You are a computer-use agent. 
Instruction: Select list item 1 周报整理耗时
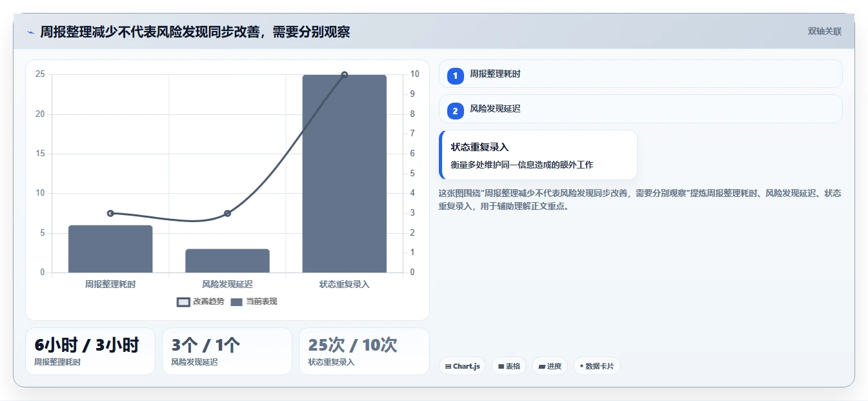[640, 74]
